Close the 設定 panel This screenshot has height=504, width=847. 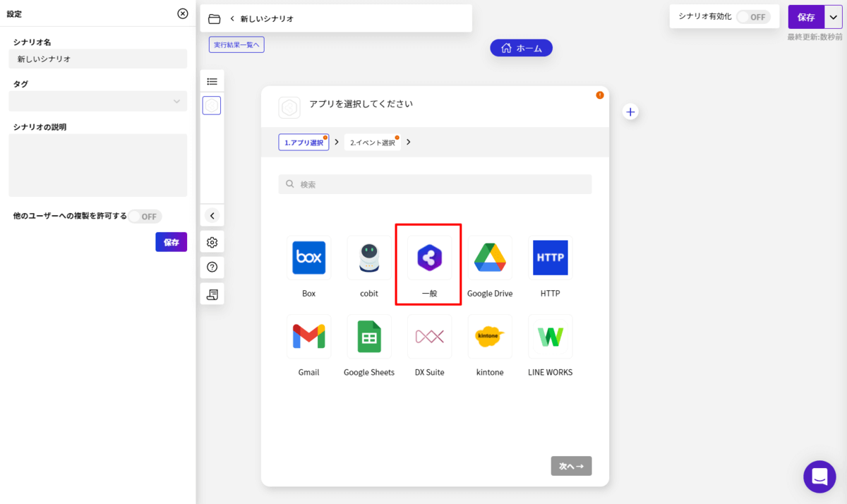click(183, 13)
